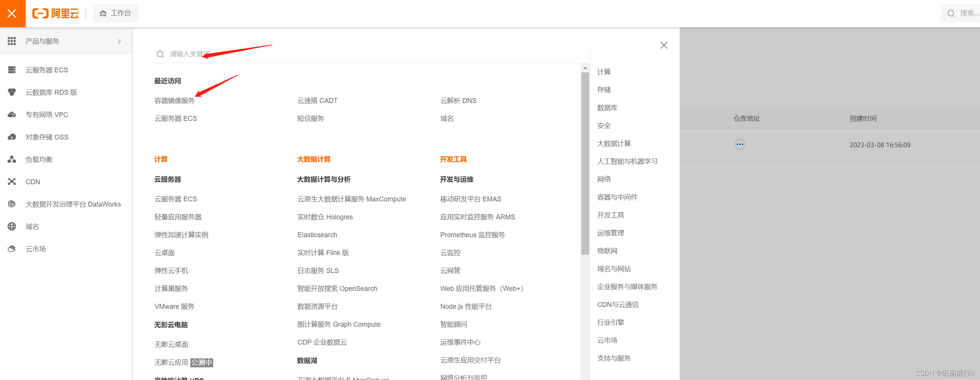Click the magnifier icon in keyword search
This screenshot has width=980, height=380.
click(160, 54)
